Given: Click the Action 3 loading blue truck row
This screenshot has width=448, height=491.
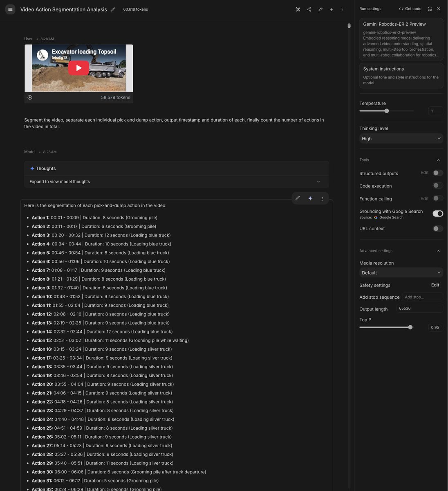Looking at the screenshot, I should click(101, 235).
